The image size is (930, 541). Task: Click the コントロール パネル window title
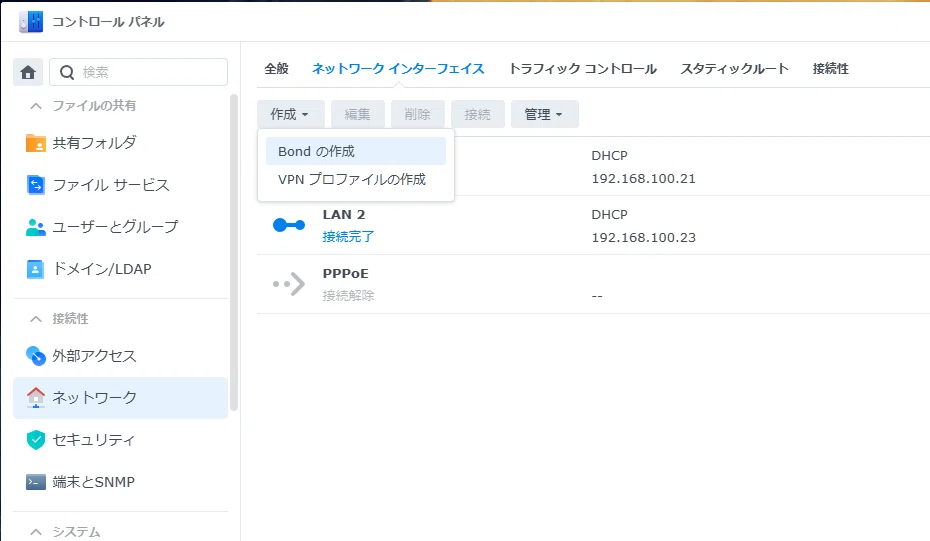(x=109, y=22)
